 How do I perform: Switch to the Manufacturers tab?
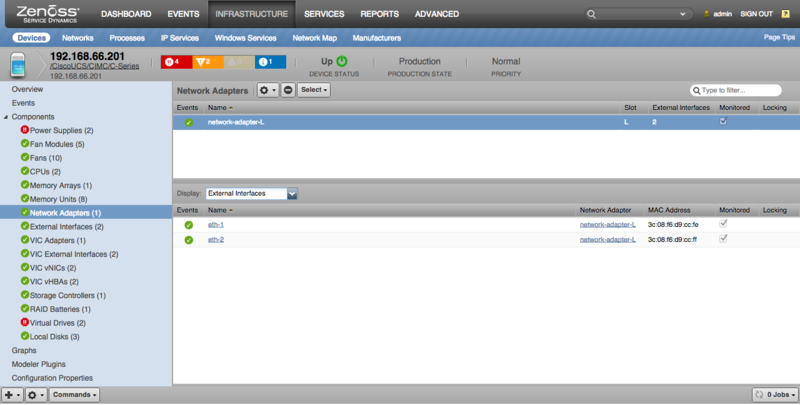377,38
